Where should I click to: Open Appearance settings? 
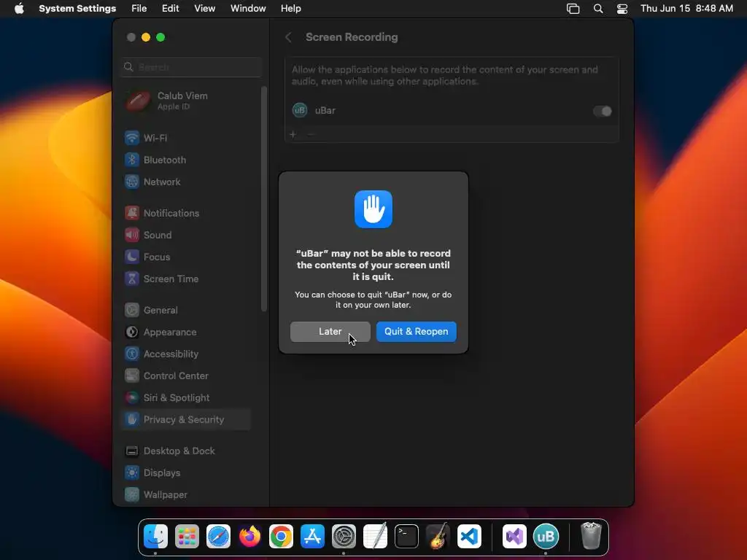186,332
